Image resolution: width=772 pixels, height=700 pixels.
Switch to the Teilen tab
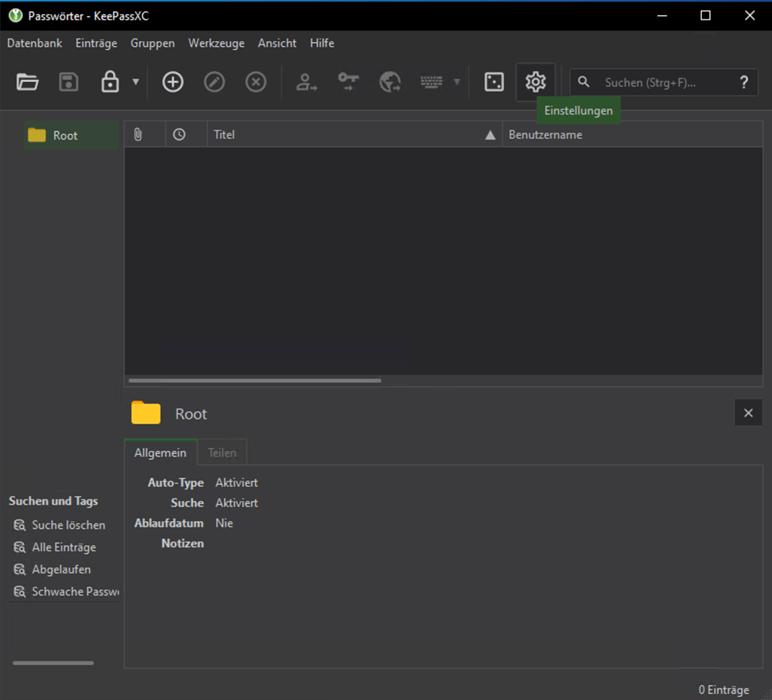point(222,453)
